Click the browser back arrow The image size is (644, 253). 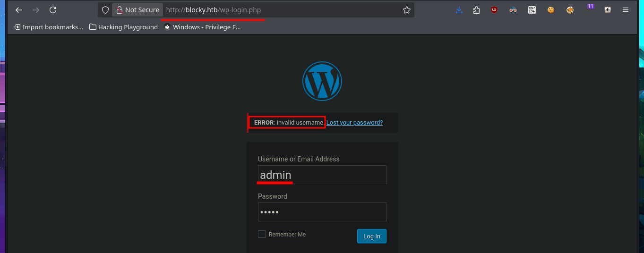coord(19,10)
